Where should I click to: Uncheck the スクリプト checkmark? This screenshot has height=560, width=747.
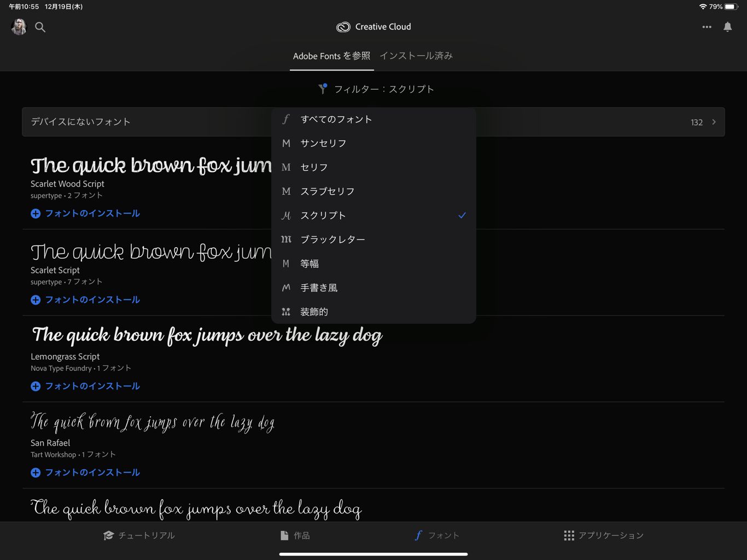[x=462, y=215]
